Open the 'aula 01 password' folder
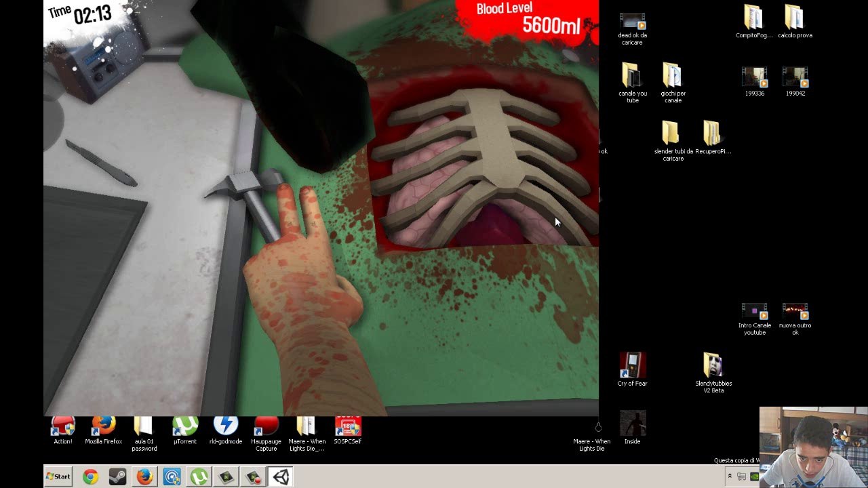868x488 pixels. click(144, 434)
